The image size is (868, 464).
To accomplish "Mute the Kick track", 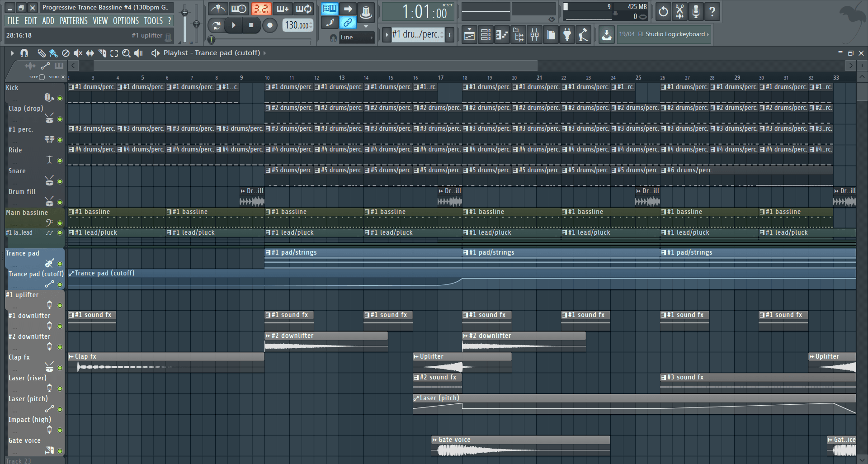I will point(60,97).
